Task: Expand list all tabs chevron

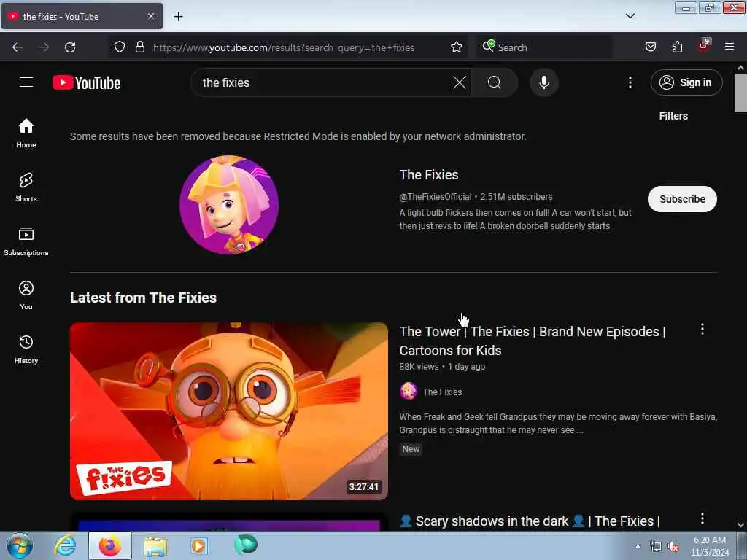Action: click(630, 16)
